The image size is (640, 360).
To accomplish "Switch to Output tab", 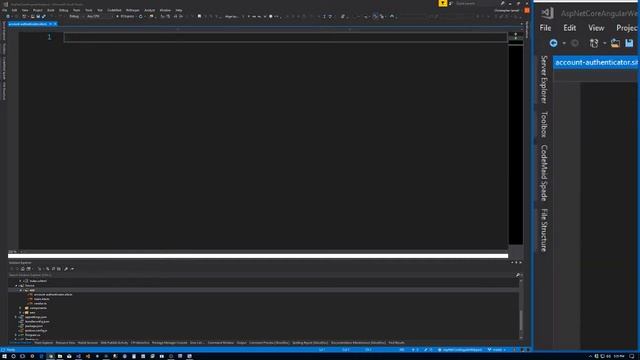I will pos(242,343).
